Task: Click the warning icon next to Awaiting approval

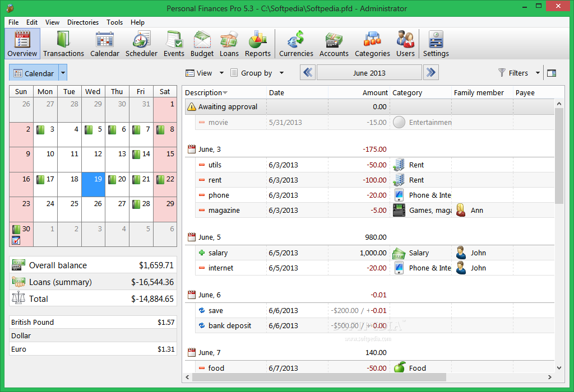Action: coord(192,107)
